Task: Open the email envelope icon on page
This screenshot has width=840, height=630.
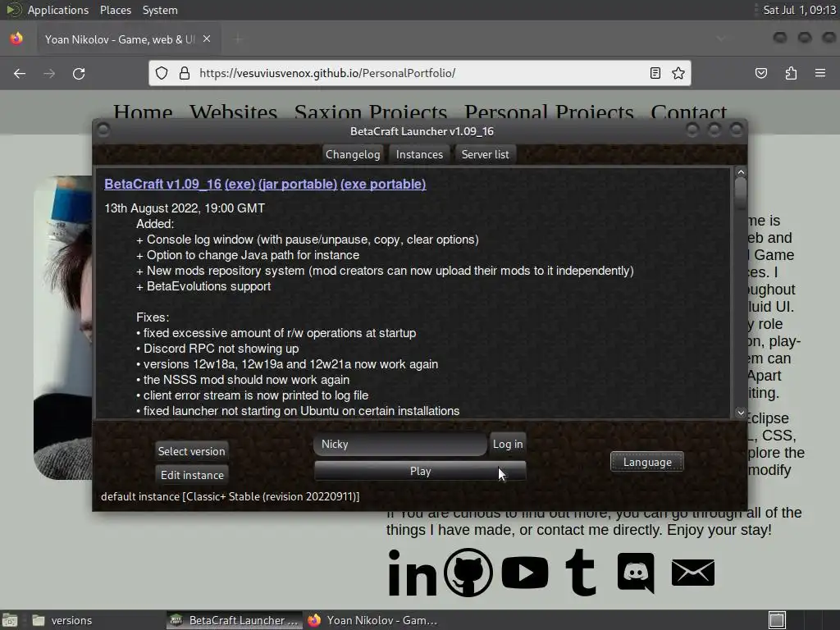Action: point(692,572)
